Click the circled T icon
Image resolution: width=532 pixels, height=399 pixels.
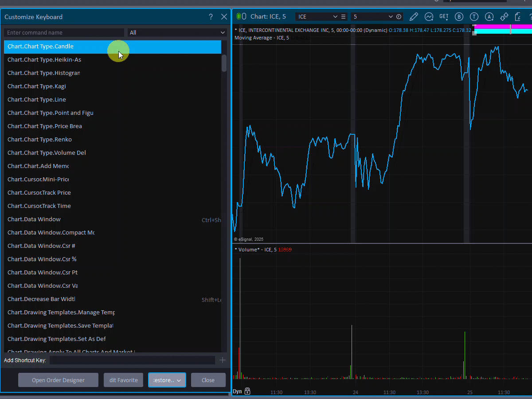[x=474, y=17]
